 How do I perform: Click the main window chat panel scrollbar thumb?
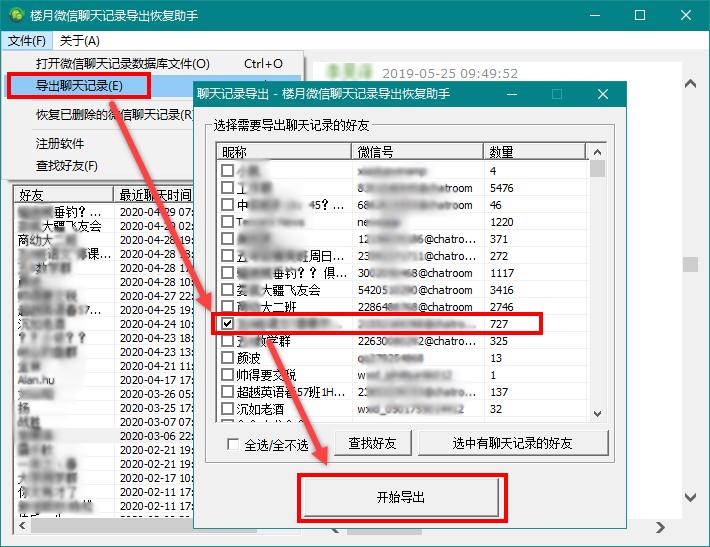pos(691,264)
